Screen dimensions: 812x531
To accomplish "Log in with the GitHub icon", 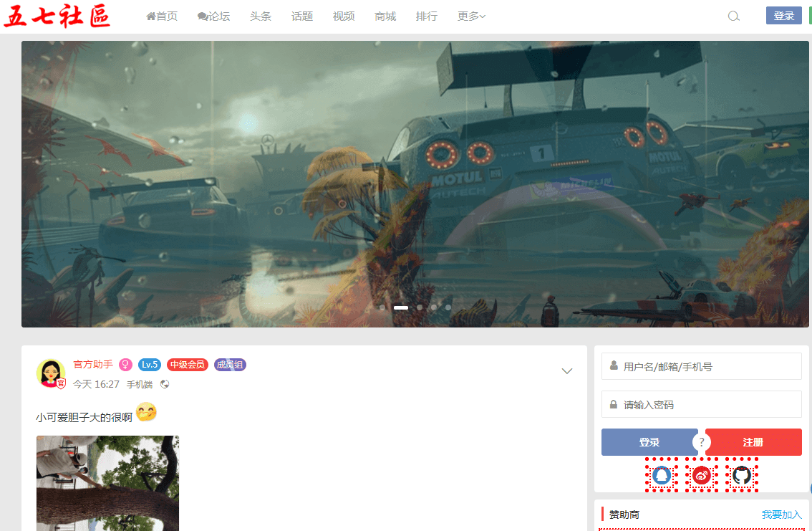I will click(742, 475).
